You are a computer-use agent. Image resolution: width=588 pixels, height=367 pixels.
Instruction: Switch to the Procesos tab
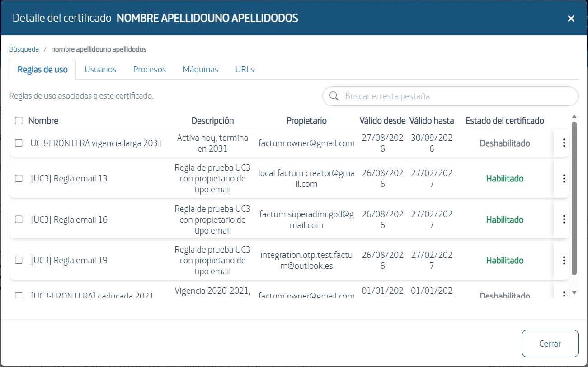[149, 69]
